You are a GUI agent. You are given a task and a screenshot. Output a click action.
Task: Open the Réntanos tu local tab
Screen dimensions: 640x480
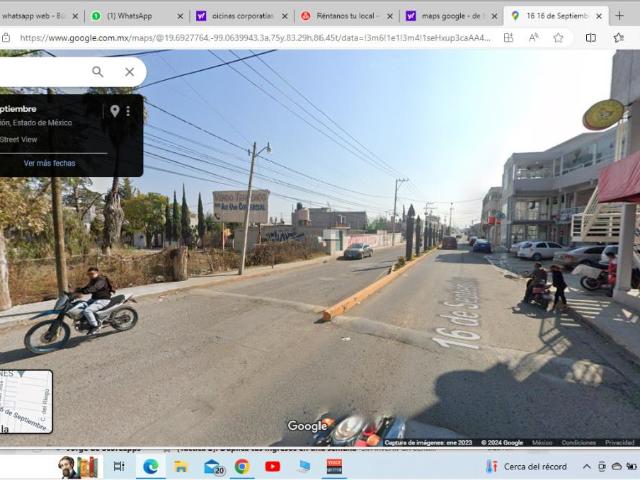click(x=348, y=16)
